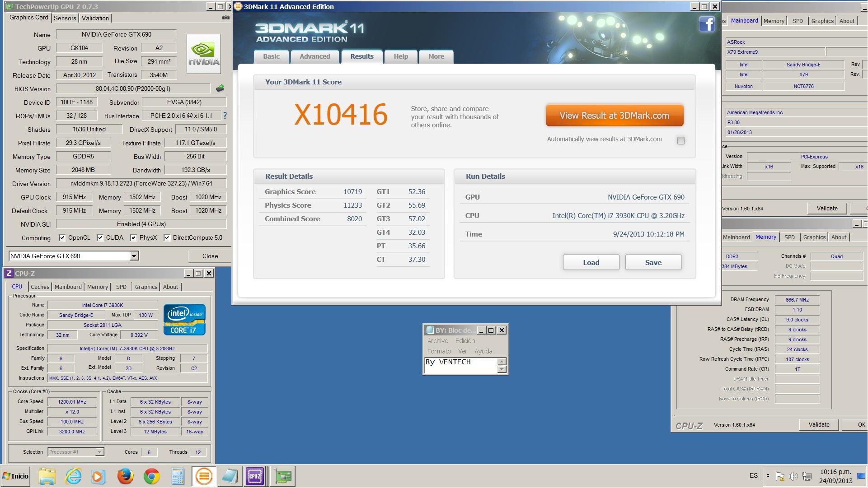Open Archivo menu in Notepad
The image size is (868, 488).
[x=438, y=341]
